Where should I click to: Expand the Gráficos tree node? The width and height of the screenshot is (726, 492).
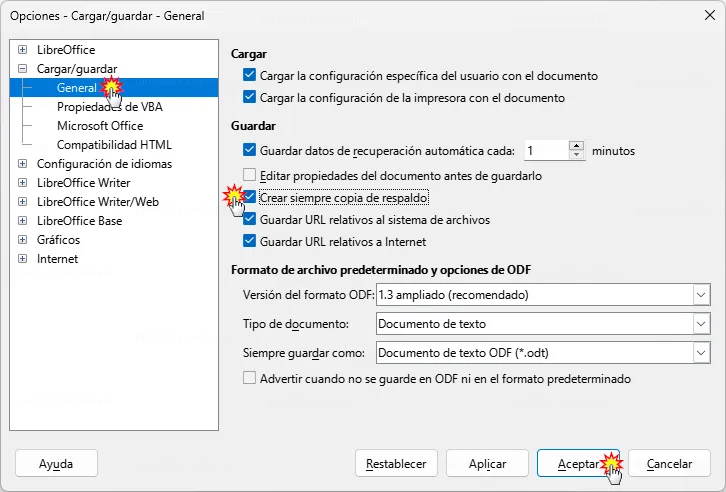pyautogui.click(x=22, y=239)
